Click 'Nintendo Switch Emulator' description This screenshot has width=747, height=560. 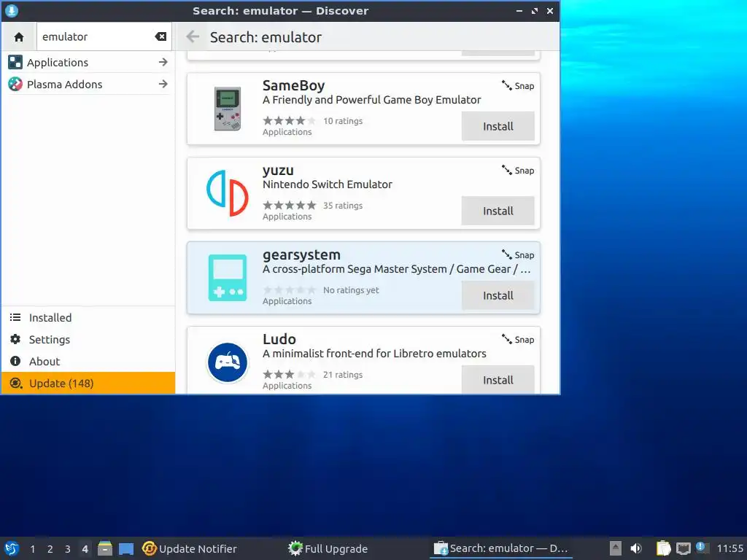point(328,184)
